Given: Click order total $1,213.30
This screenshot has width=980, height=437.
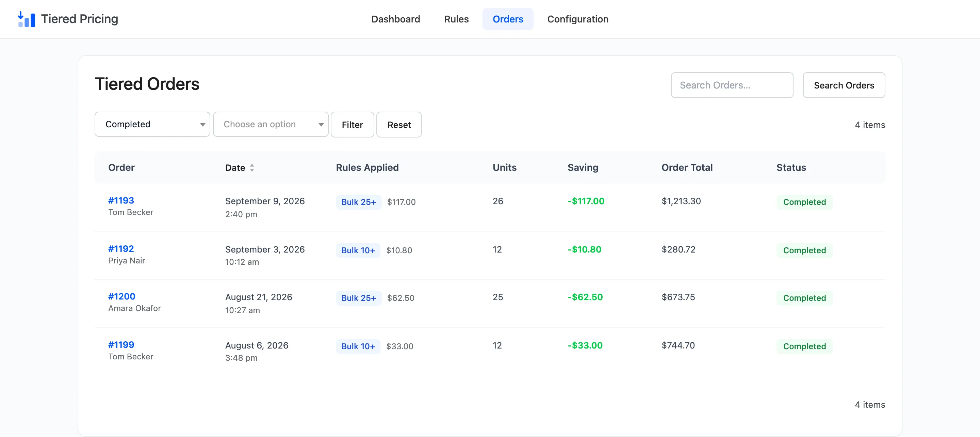Looking at the screenshot, I should [681, 201].
